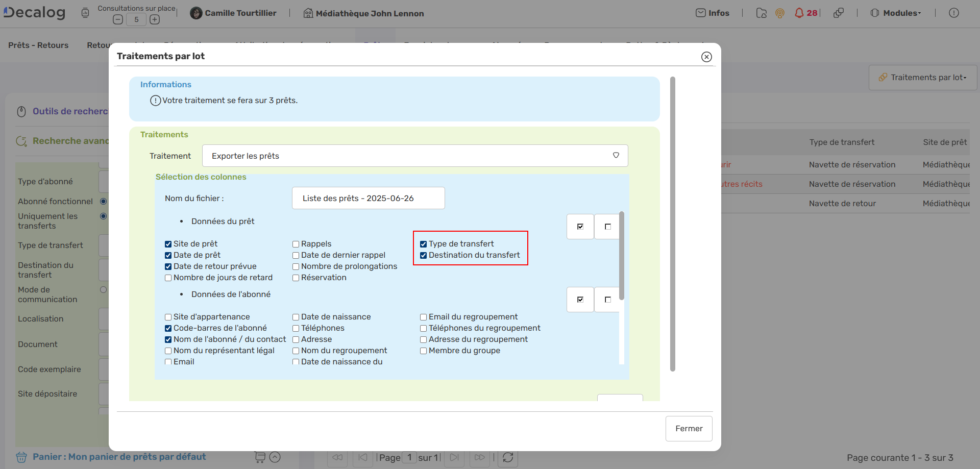Click the notifications bell icon showing 28
The image size is (980, 469).
[x=799, y=13]
